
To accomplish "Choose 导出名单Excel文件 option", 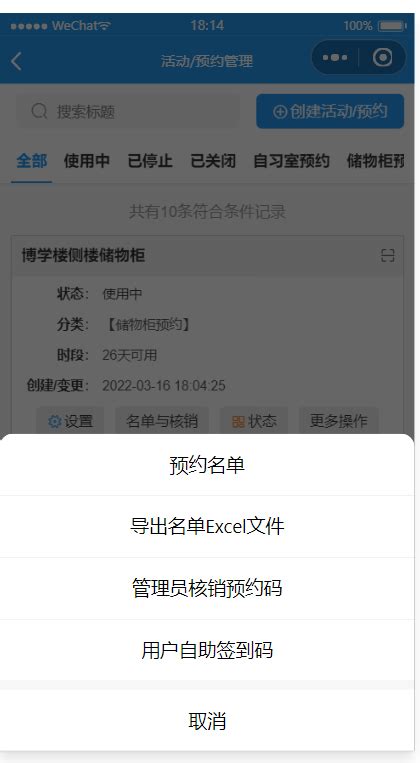I will [x=207, y=527].
